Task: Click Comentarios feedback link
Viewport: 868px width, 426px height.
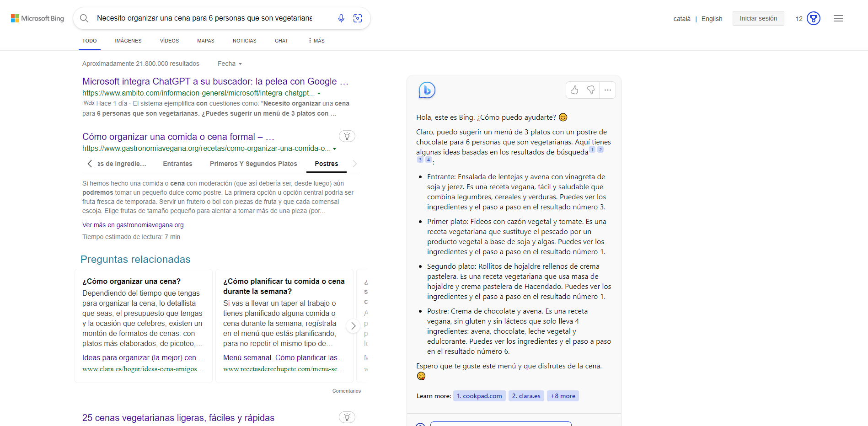Action: click(x=347, y=391)
